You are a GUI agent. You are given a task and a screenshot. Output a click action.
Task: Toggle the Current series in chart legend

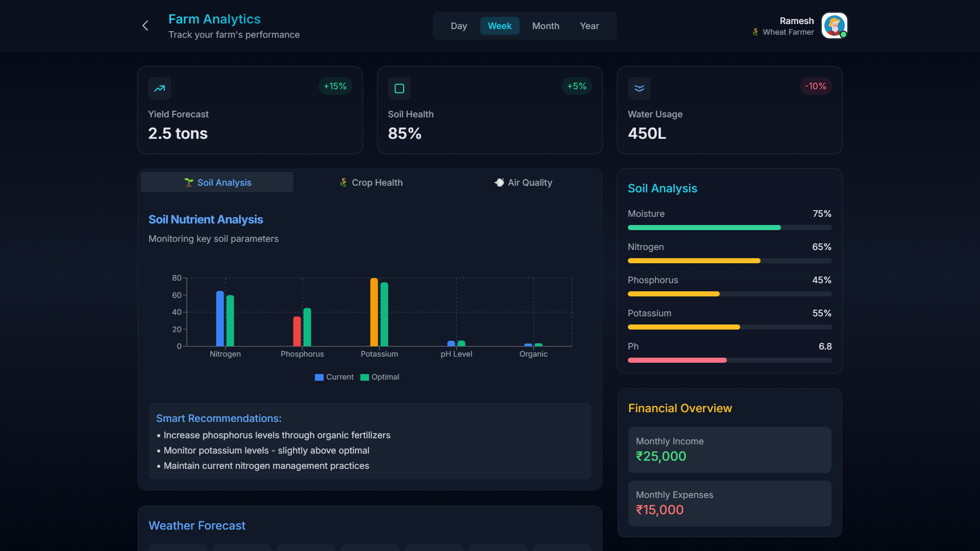tap(334, 377)
